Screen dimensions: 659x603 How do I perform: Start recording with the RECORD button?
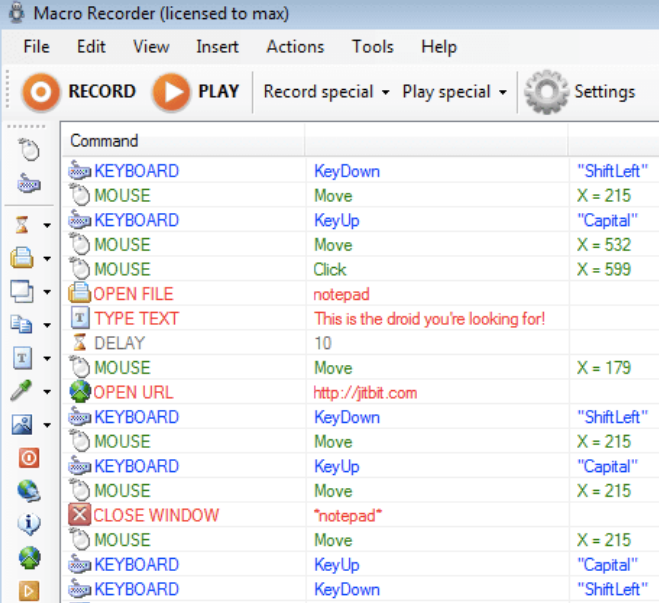pyautogui.click(x=79, y=92)
